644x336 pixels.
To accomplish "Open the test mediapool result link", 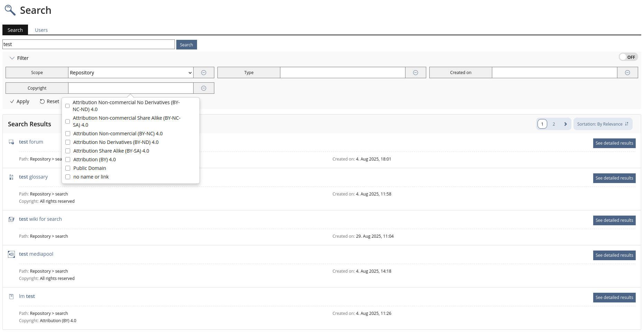I will [x=36, y=254].
